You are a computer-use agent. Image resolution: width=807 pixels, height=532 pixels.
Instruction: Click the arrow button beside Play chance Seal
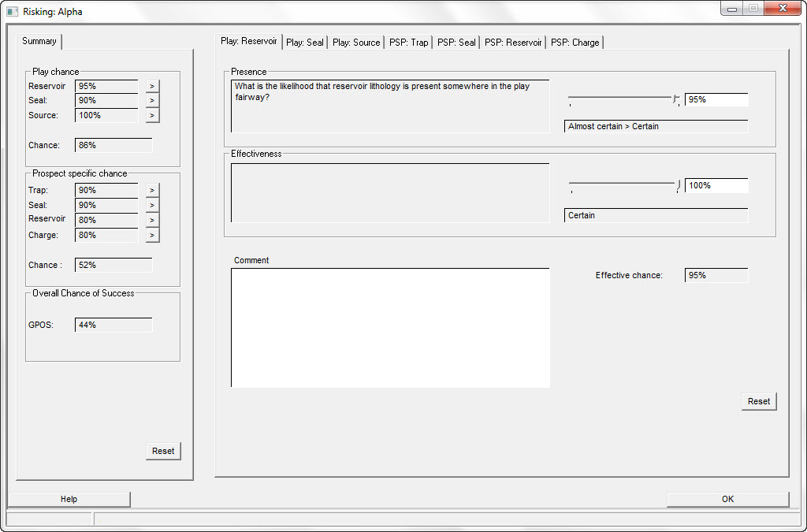(x=152, y=100)
